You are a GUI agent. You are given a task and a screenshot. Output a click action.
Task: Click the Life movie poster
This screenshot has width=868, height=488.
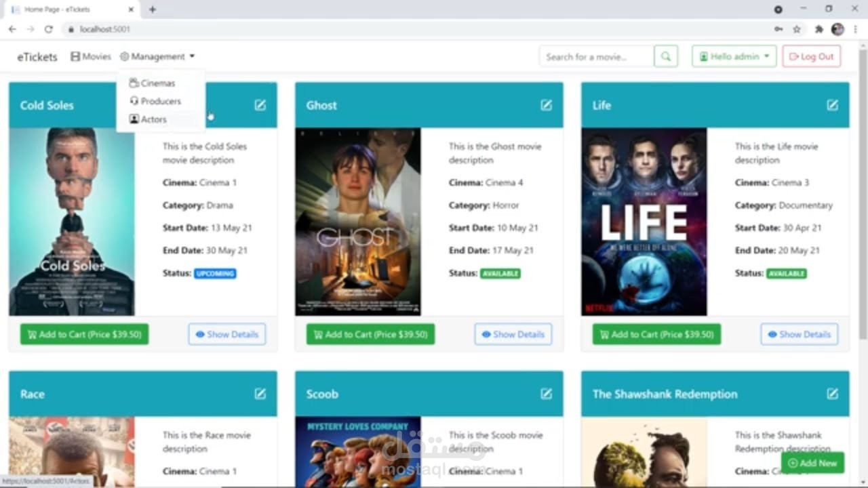[644, 222]
